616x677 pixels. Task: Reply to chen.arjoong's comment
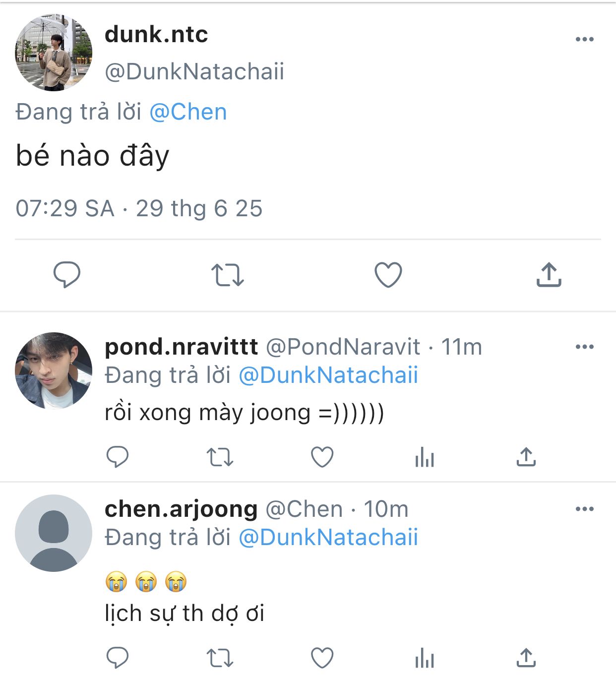point(118,658)
